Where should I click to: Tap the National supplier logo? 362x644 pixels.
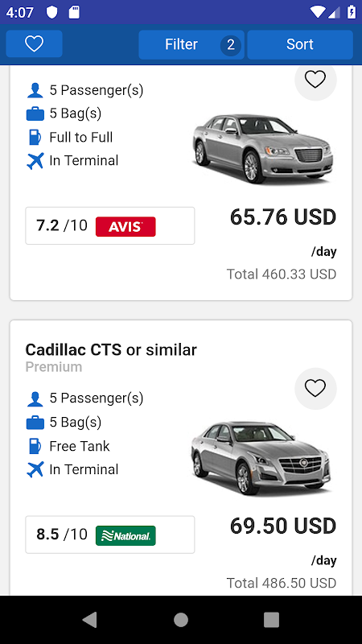pyautogui.click(x=125, y=535)
